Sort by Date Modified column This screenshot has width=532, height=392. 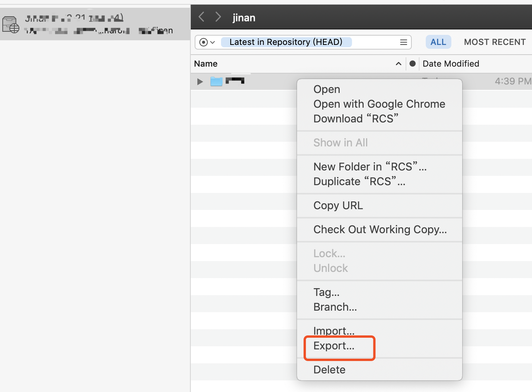pos(451,64)
